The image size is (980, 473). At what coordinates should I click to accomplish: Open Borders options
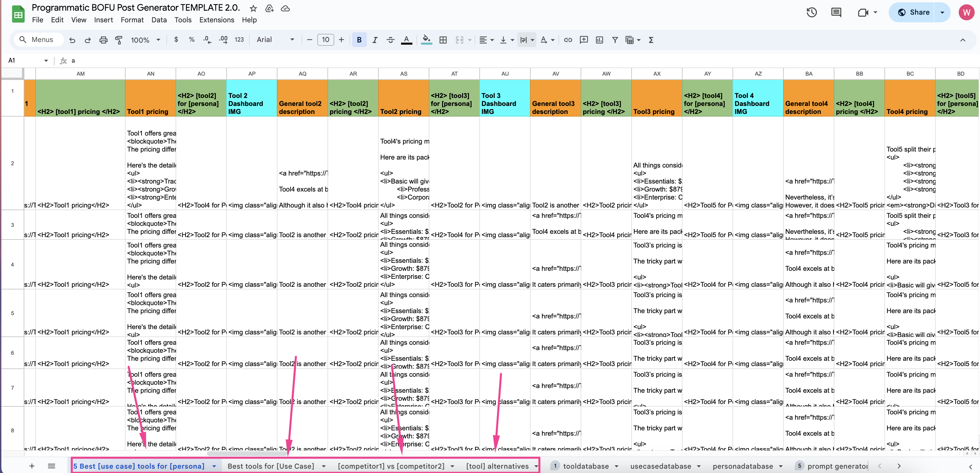(443, 40)
